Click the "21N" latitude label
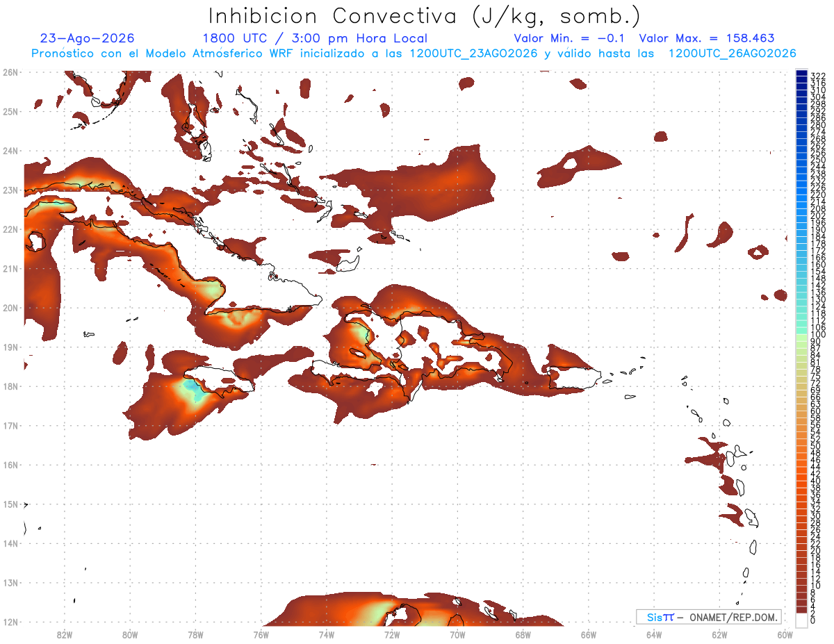 tap(10, 268)
